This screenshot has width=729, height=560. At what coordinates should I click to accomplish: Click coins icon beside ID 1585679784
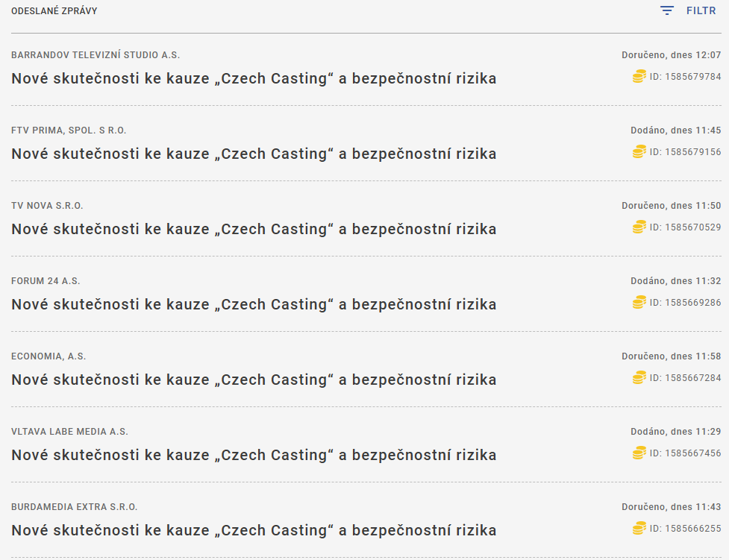click(639, 76)
